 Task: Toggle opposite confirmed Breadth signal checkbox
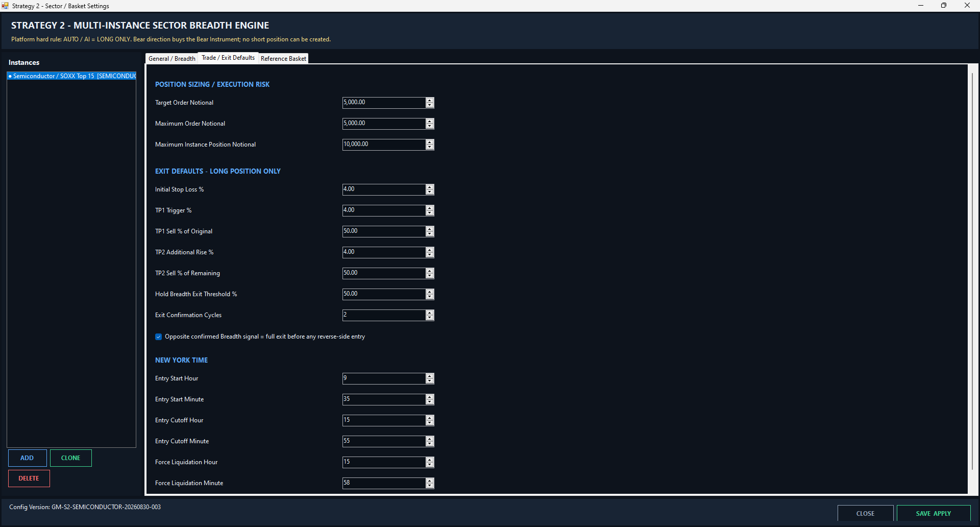pos(158,337)
